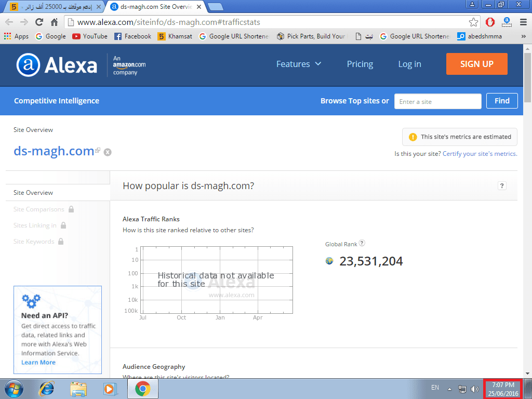Screen dimensions: 532x399
Task: Click the gray X beside ds-magh.com
Action: tap(108, 152)
